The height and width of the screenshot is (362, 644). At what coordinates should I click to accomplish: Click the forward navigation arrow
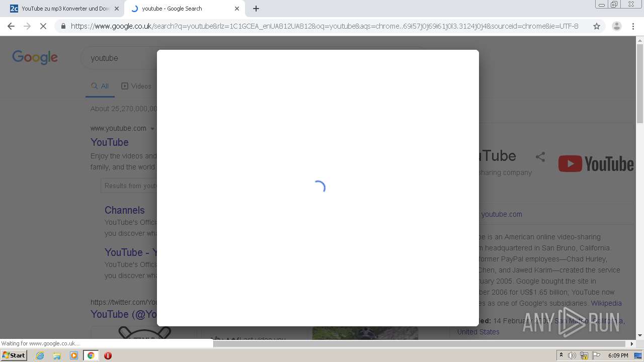pos(27,26)
